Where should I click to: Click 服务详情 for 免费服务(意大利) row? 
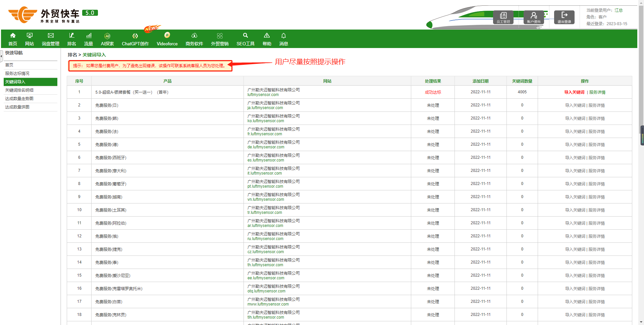pyautogui.click(x=597, y=171)
